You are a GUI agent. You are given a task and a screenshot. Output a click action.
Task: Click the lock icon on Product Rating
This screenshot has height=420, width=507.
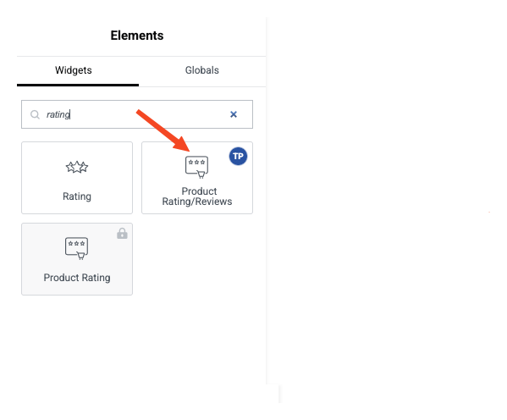tap(122, 234)
